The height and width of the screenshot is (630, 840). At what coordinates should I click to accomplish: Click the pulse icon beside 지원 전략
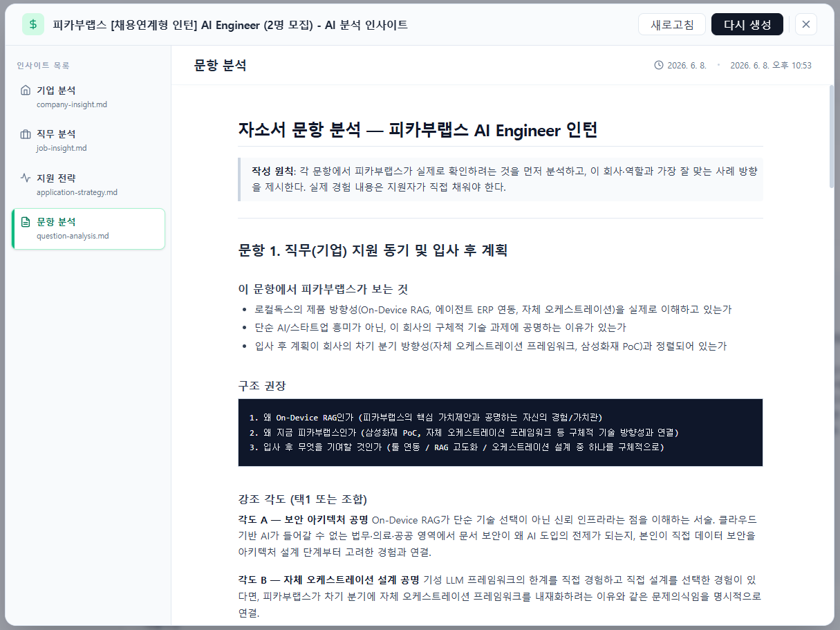[x=26, y=178]
